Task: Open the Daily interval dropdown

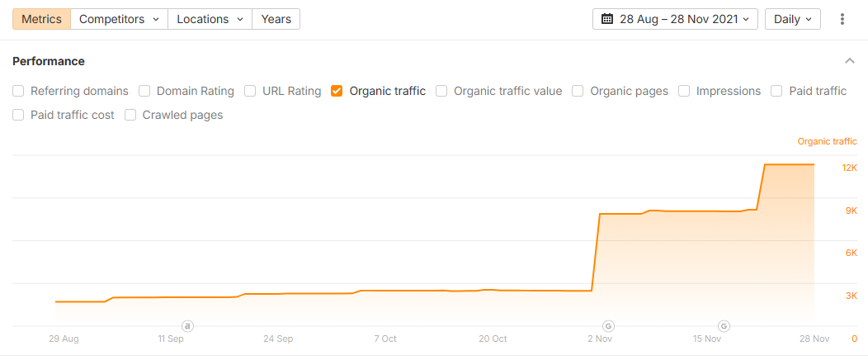Action: 792,19
